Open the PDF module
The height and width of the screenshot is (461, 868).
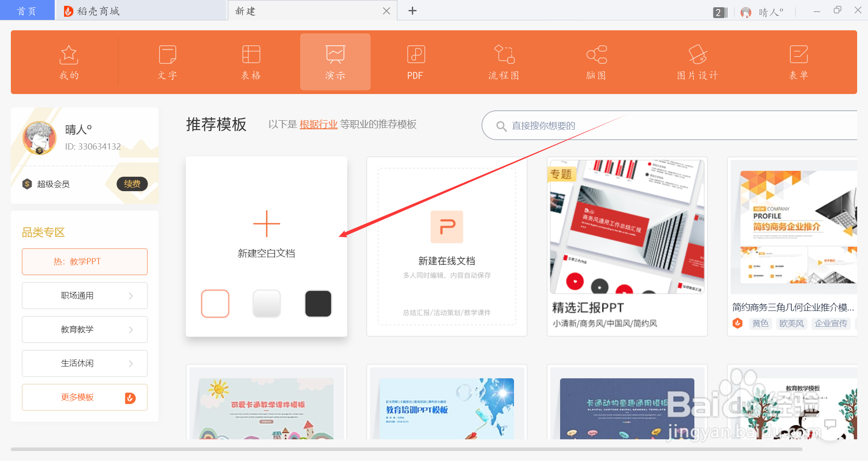pos(415,62)
